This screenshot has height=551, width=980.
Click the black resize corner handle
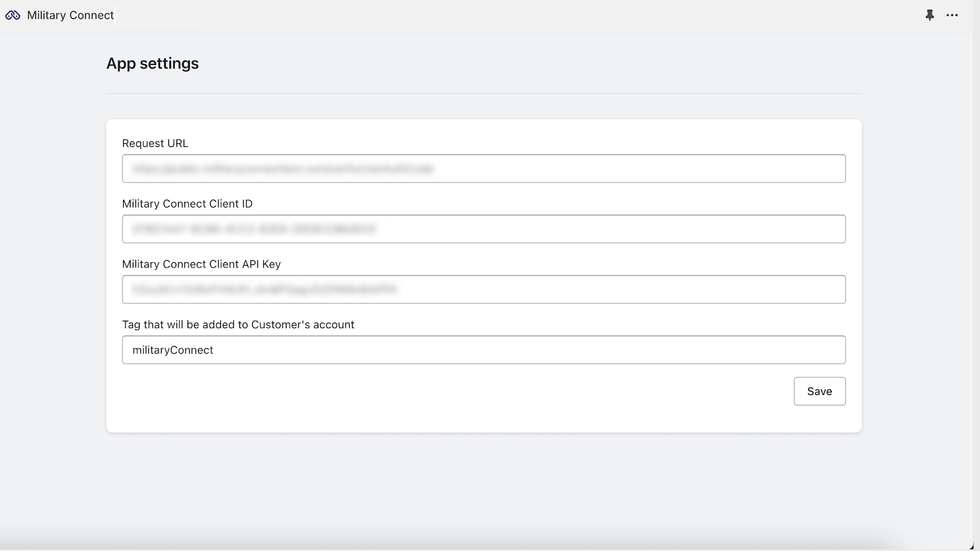[x=971, y=546]
